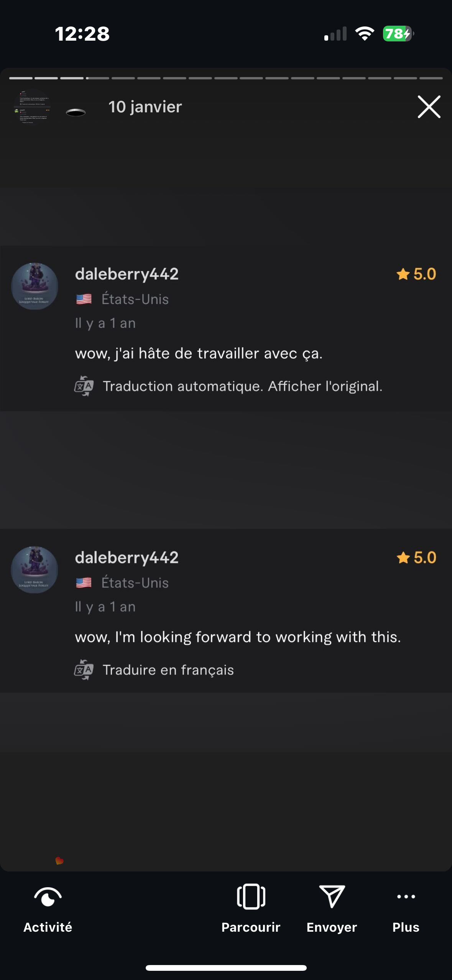Tap the Envoyer paper plane icon
The width and height of the screenshot is (452, 980).
point(332,896)
